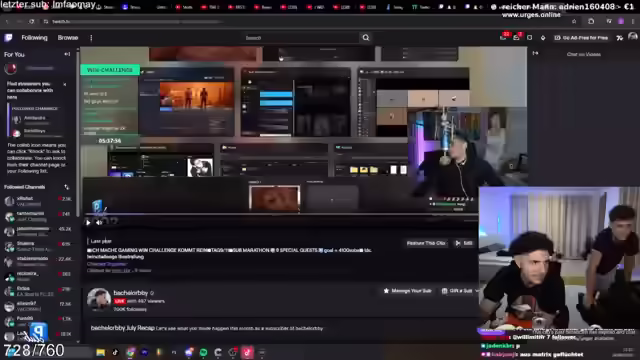Open the Browse tab

(68, 38)
